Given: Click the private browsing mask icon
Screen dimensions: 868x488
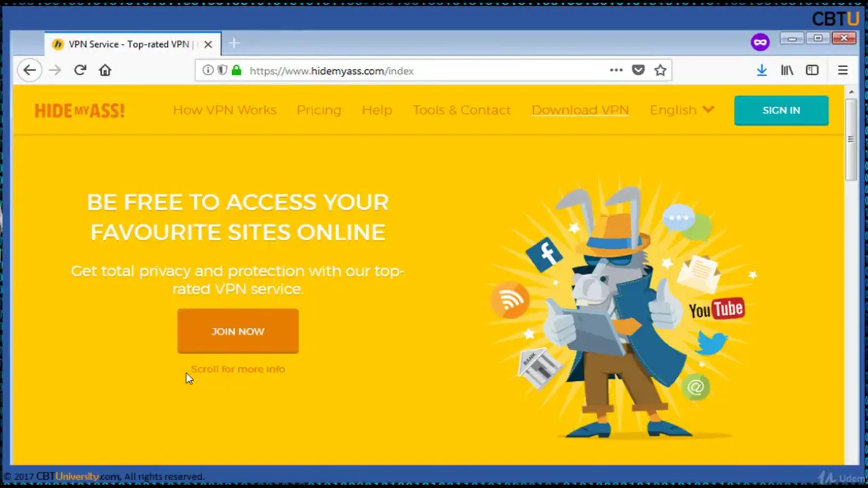Looking at the screenshot, I should 760,43.
